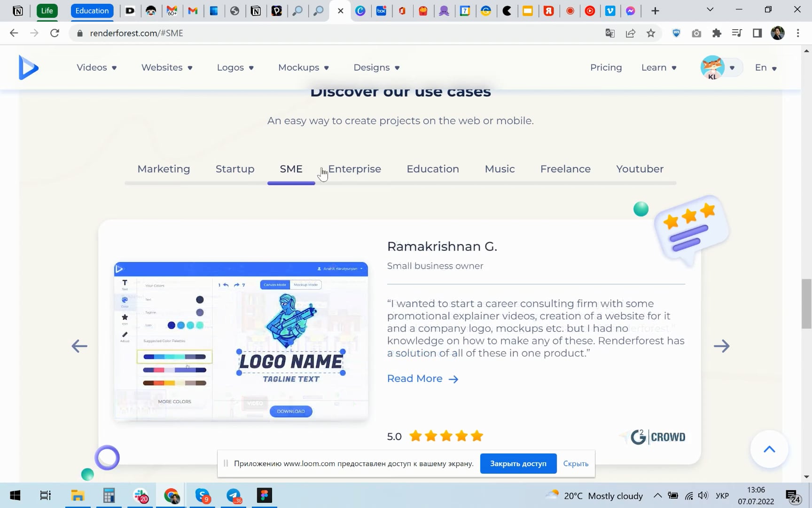This screenshot has width=812, height=508.
Task: Close the current browser tab
Action: pyautogui.click(x=341, y=11)
